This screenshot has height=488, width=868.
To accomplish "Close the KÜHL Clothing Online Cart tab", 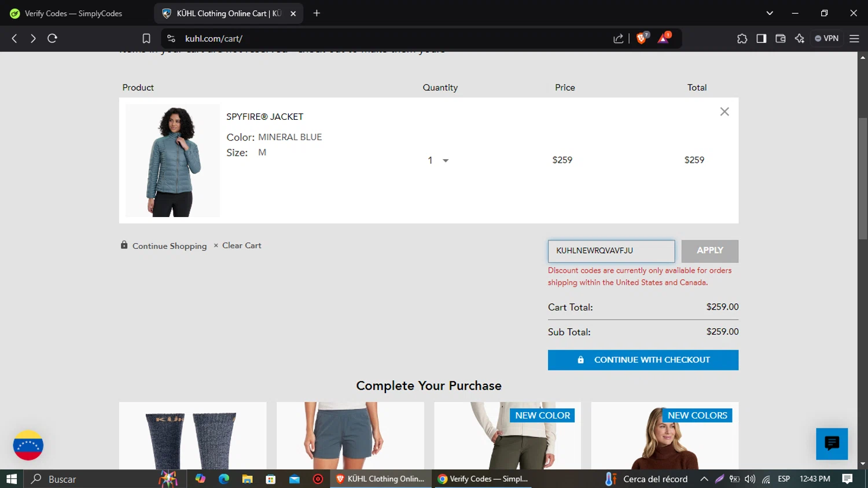I will 293,13.
